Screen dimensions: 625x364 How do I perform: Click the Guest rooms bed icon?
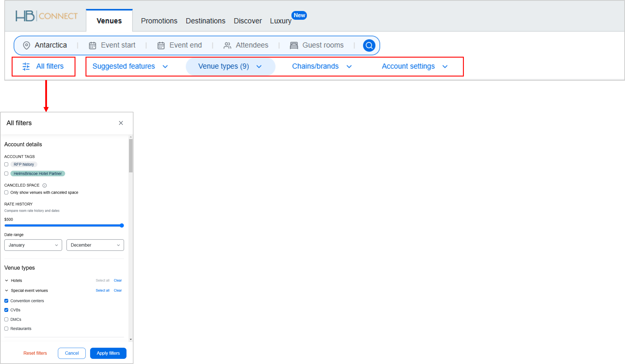(294, 45)
